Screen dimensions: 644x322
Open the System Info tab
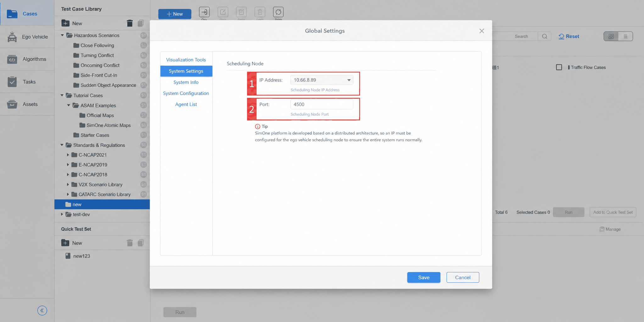[x=186, y=82]
